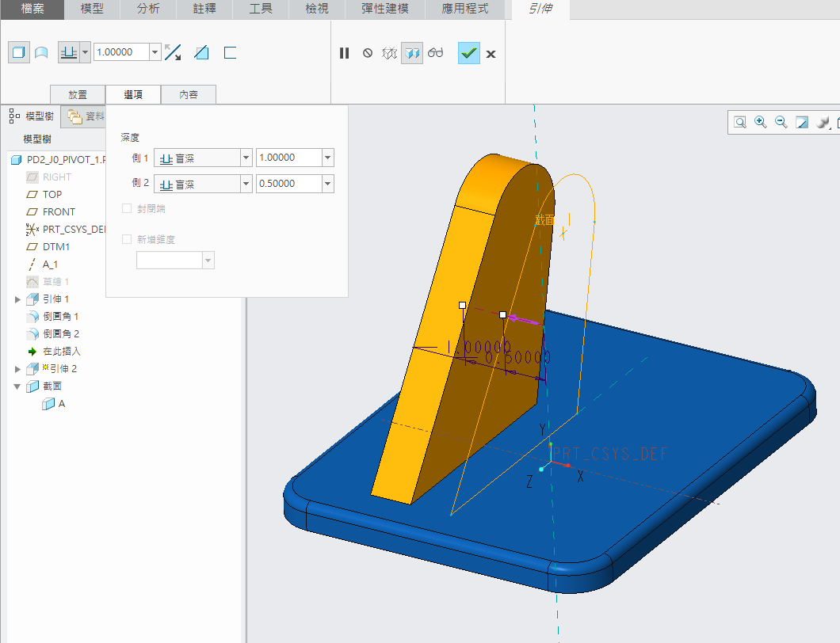Image resolution: width=840 pixels, height=643 pixels.
Task: Expand the 引伸 1 tree node
Action: point(18,299)
